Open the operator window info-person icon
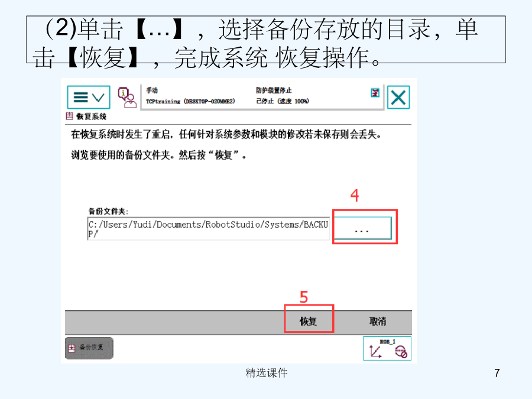This screenshot has width=532, height=399. tap(127, 98)
